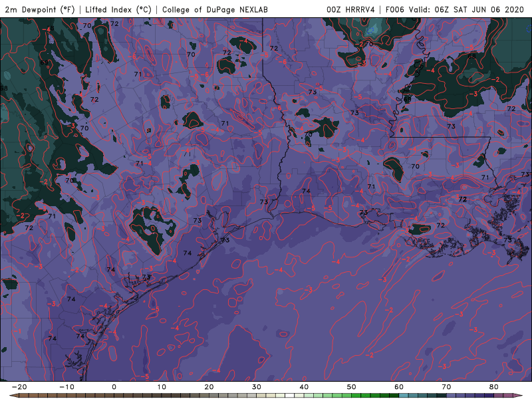Click the 50 label on the color scale

(x=352, y=387)
